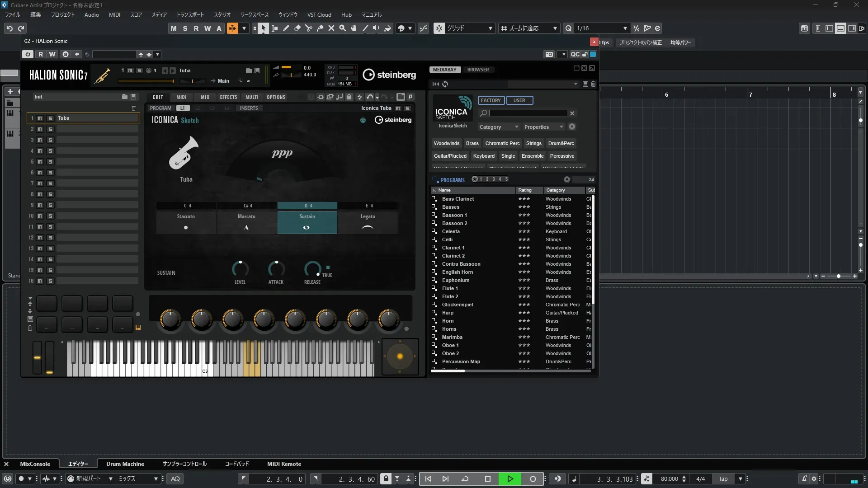Open the トランスポート menu
This screenshot has height=488, width=868.
tap(190, 14)
